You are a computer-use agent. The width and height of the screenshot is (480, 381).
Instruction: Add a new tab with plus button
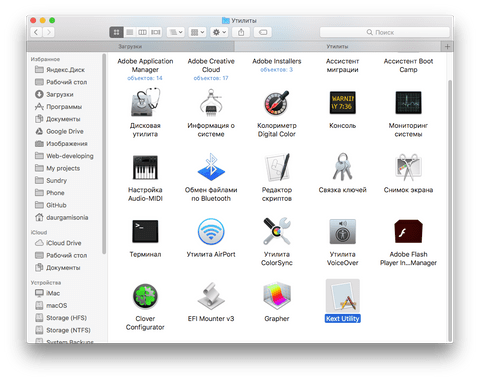tap(447, 46)
